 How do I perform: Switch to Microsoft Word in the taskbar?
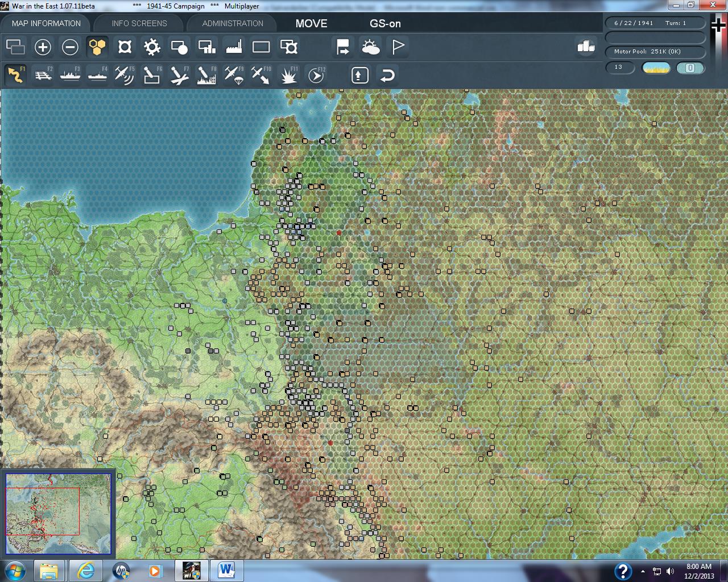point(226,571)
